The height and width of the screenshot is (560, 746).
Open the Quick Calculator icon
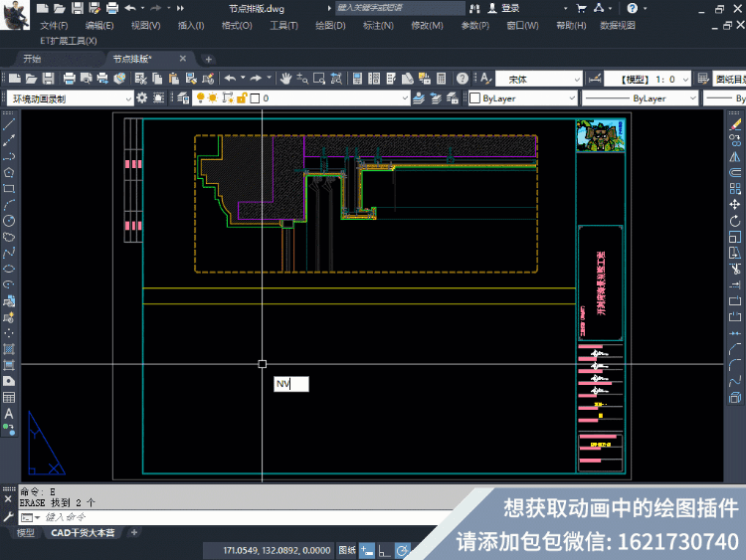point(441,79)
